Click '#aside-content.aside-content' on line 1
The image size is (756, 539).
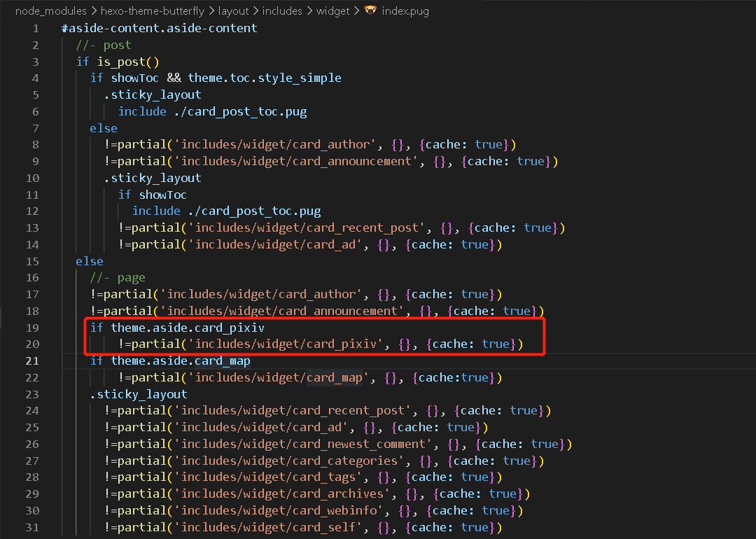tap(160, 29)
